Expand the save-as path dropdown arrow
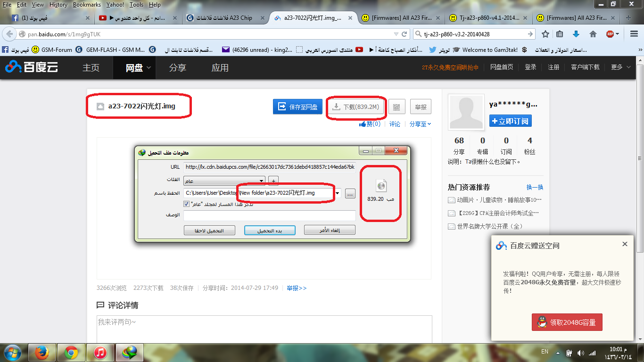 point(338,193)
